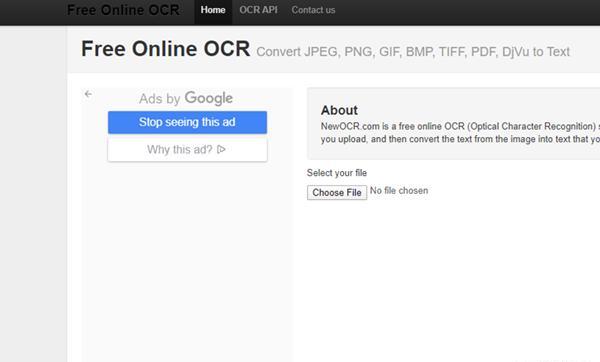Select the Why this ad? button
Image resolution: width=600 pixels, height=362 pixels.
point(187,150)
